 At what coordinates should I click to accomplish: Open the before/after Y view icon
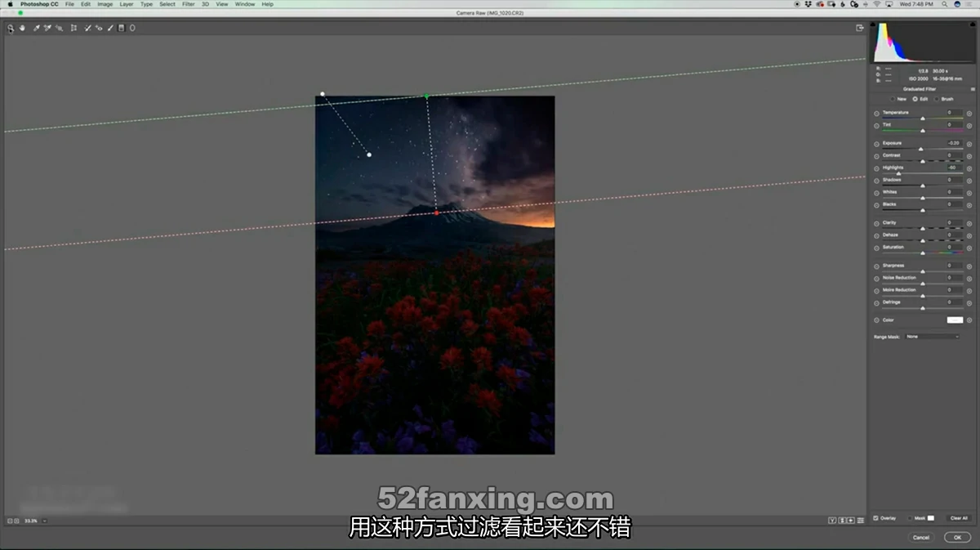(832, 521)
